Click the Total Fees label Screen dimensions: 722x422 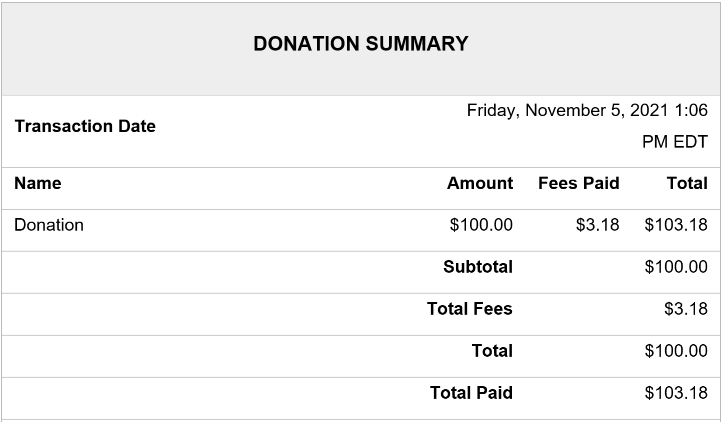pos(469,309)
